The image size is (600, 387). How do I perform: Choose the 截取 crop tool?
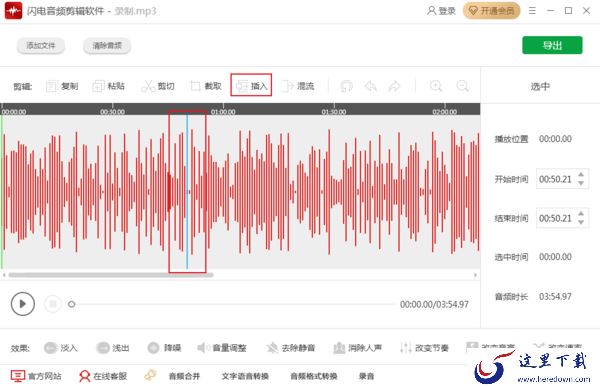point(206,86)
